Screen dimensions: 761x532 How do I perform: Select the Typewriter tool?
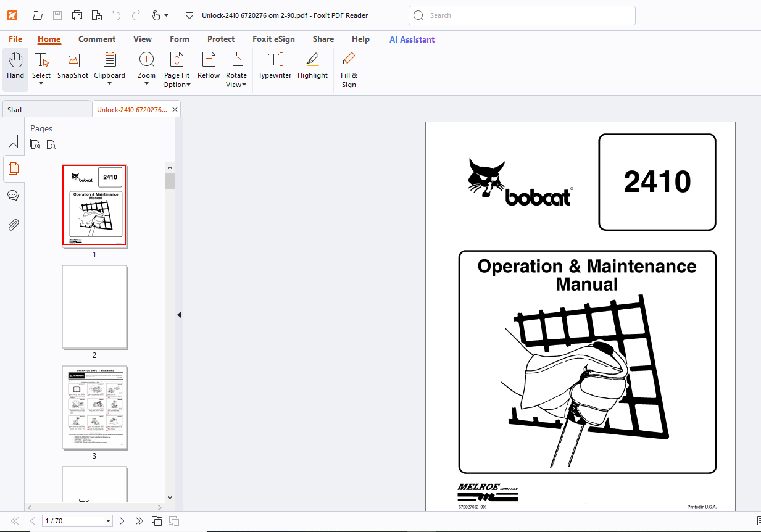[x=275, y=66]
